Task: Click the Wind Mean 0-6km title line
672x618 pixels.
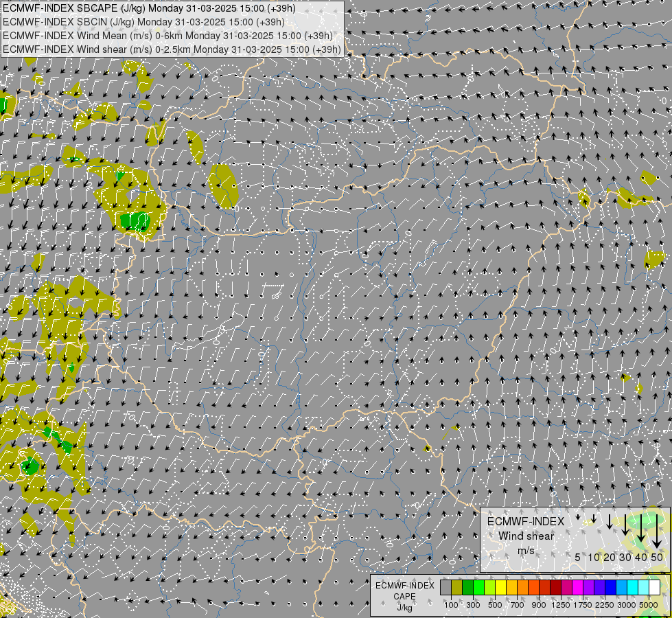Action: (167, 36)
